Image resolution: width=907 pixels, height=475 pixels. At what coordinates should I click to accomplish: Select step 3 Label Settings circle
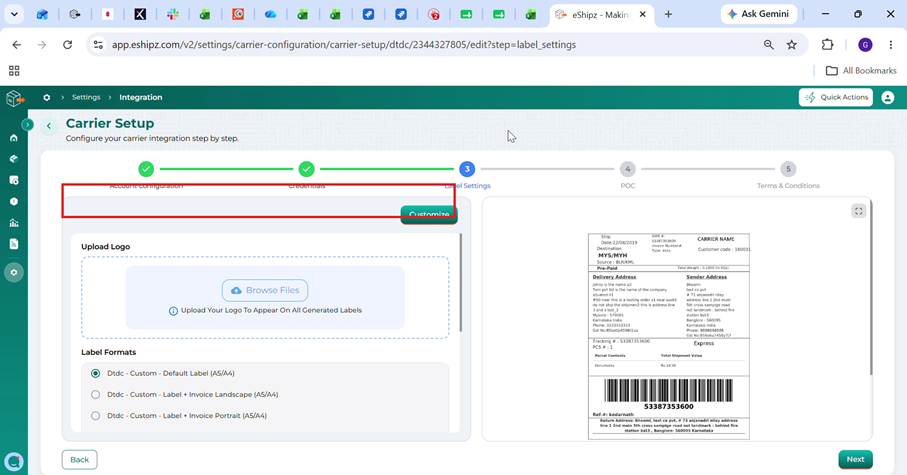[467, 169]
